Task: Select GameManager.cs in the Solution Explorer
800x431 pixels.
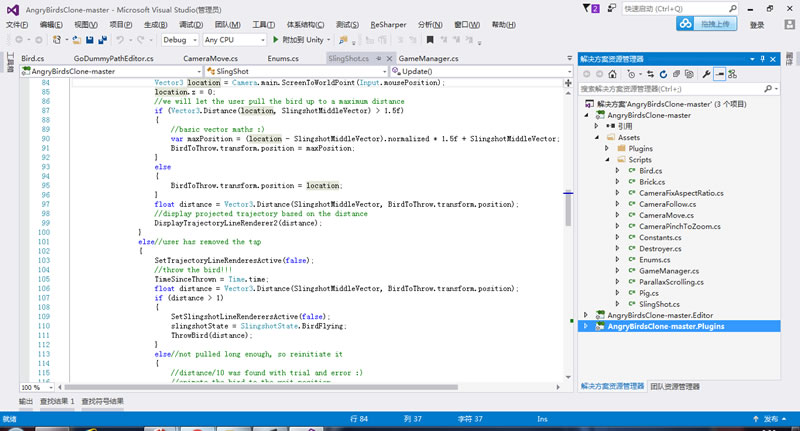Action: coord(669,271)
